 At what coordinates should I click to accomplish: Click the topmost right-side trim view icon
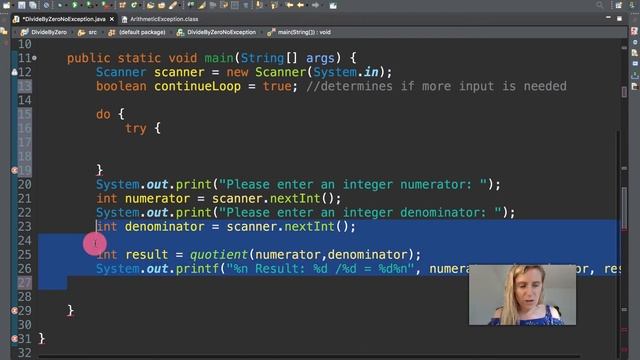pyautogui.click(x=634, y=31)
